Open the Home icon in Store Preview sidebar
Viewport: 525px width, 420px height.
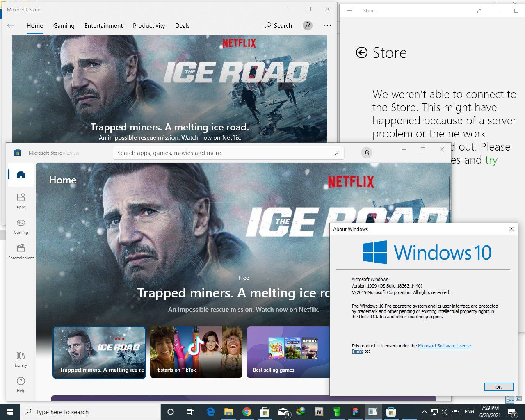point(21,175)
